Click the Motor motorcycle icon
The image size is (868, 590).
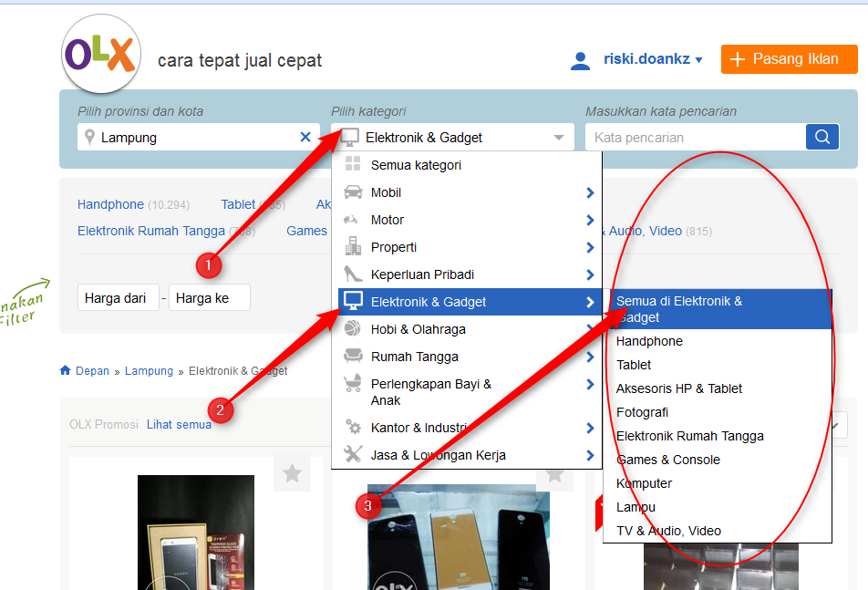tap(351, 220)
